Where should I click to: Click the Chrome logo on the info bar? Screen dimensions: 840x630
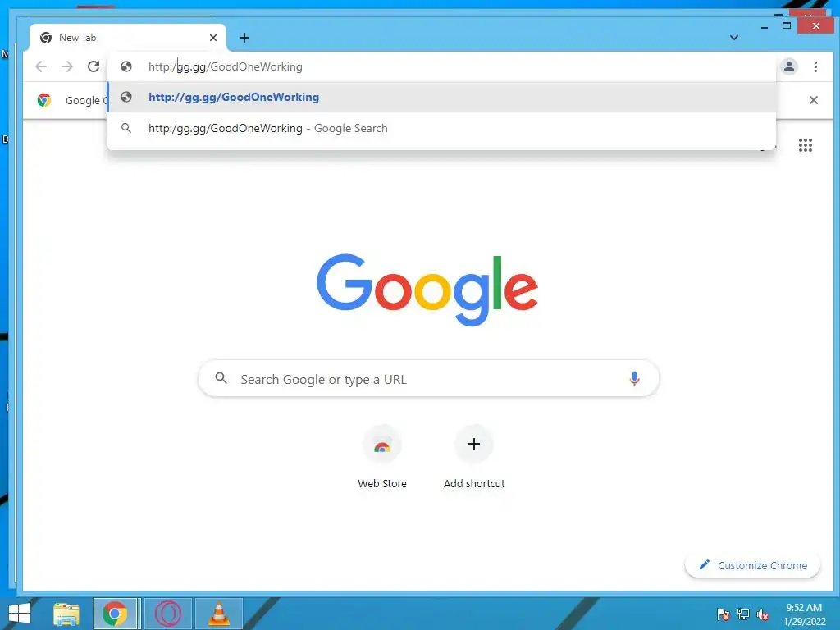[x=44, y=100]
